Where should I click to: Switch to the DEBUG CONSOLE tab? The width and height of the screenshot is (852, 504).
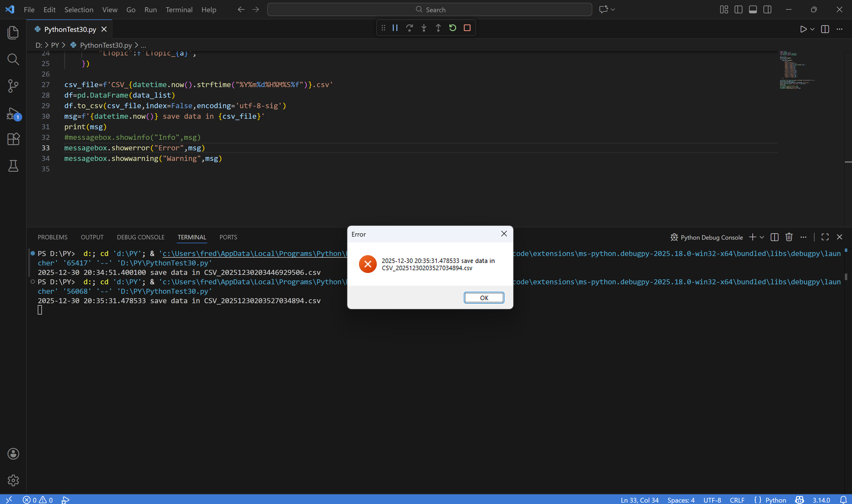click(x=140, y=237)
